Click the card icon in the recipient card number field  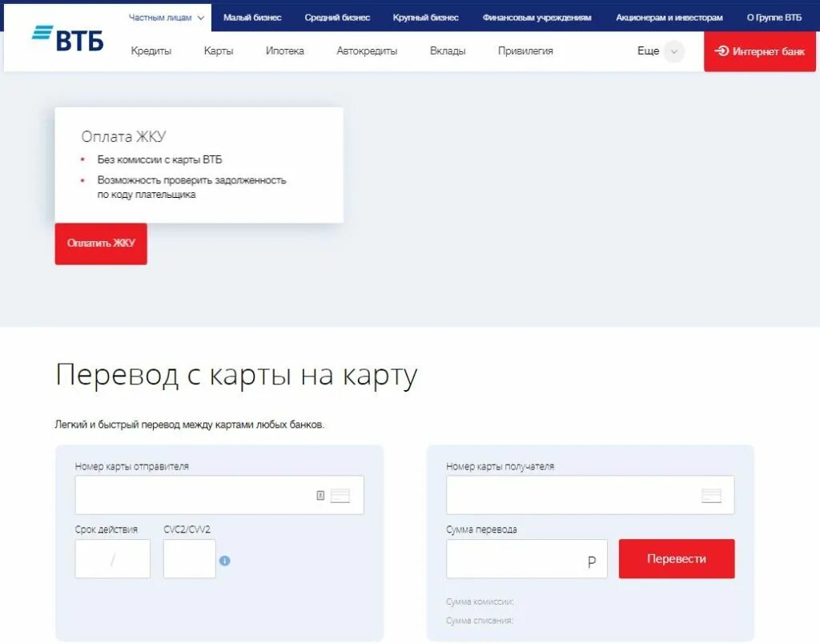711,496
